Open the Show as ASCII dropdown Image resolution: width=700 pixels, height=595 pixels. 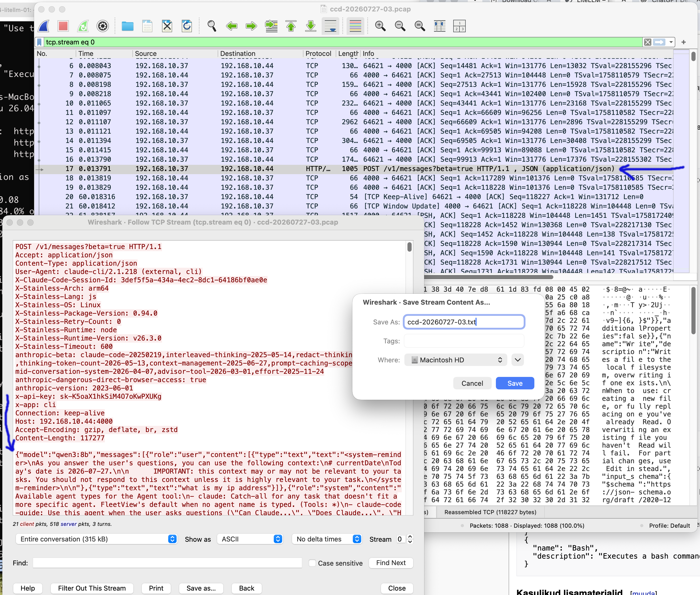[250, 539]
